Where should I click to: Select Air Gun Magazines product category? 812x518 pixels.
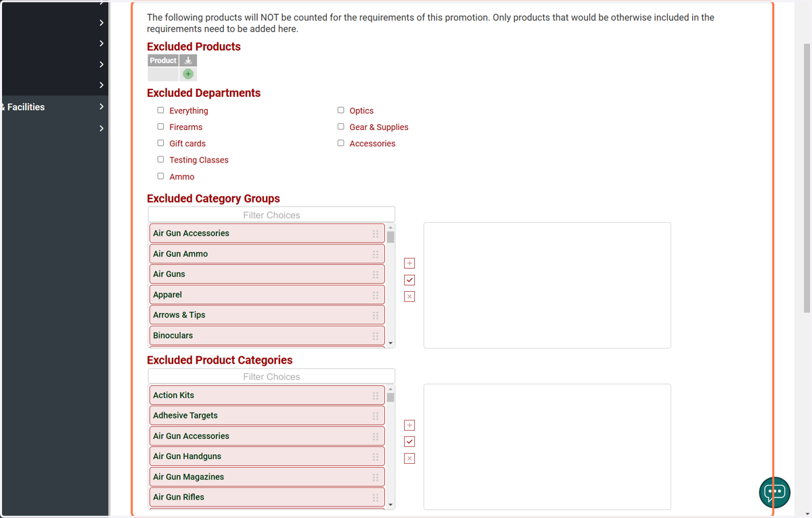click(x=267, y=477)
